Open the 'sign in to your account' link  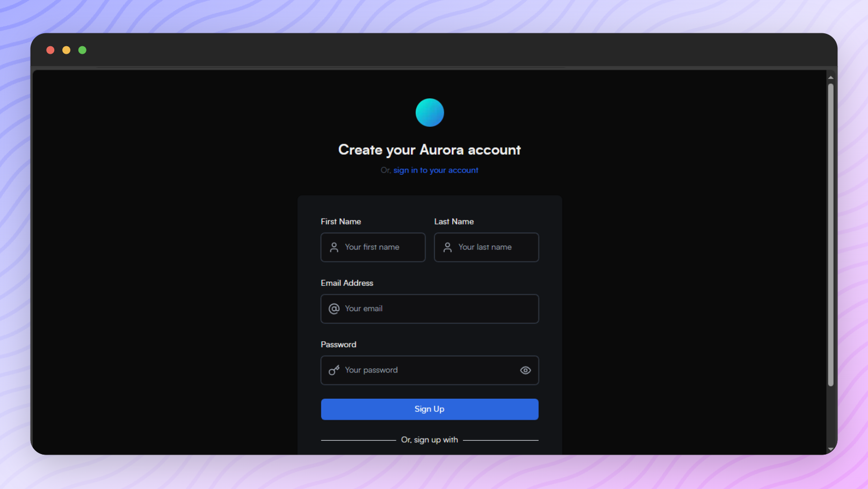[x=436, y=170]
